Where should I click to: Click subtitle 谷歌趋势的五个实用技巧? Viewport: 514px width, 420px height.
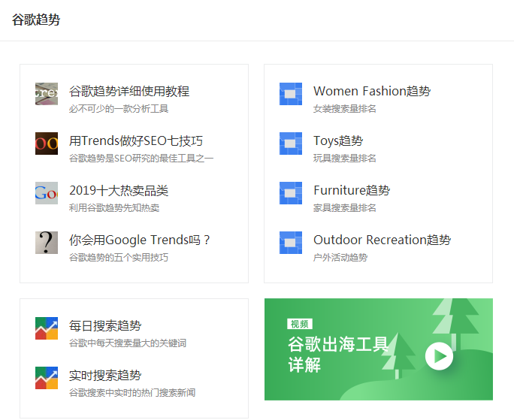click(x=119, y=258)
